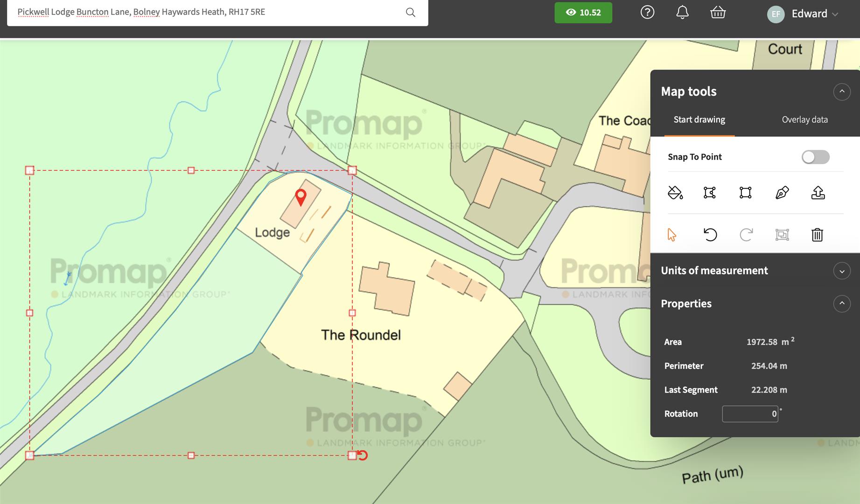Delete the selected shape with trash icon

tap(817, 234)
